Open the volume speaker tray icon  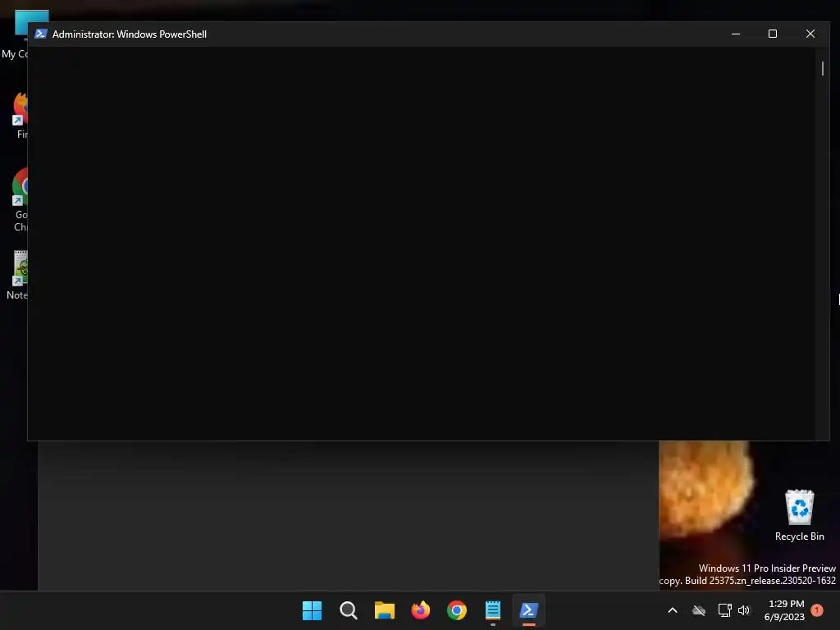point(744,610)
